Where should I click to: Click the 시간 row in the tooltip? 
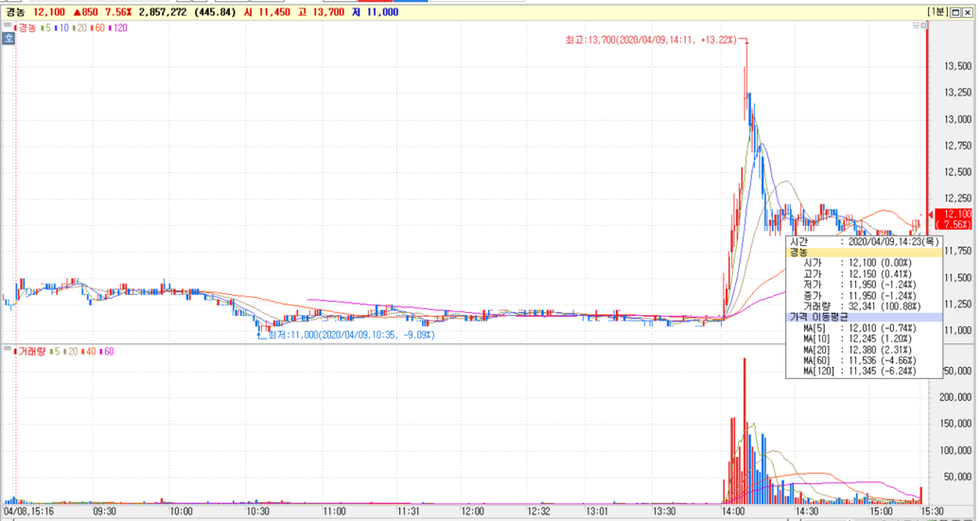pyautogui.click(x=865, y=242)
